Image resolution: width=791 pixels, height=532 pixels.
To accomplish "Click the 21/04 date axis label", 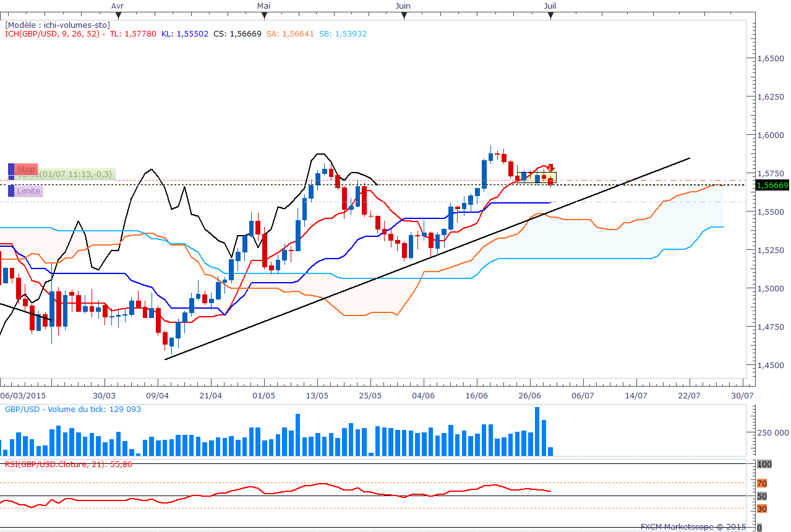I will (211, 395).
